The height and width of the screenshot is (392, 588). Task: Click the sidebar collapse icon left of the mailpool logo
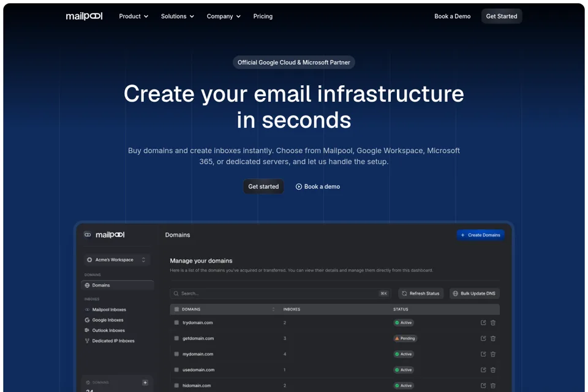click(x=88, y=235)
